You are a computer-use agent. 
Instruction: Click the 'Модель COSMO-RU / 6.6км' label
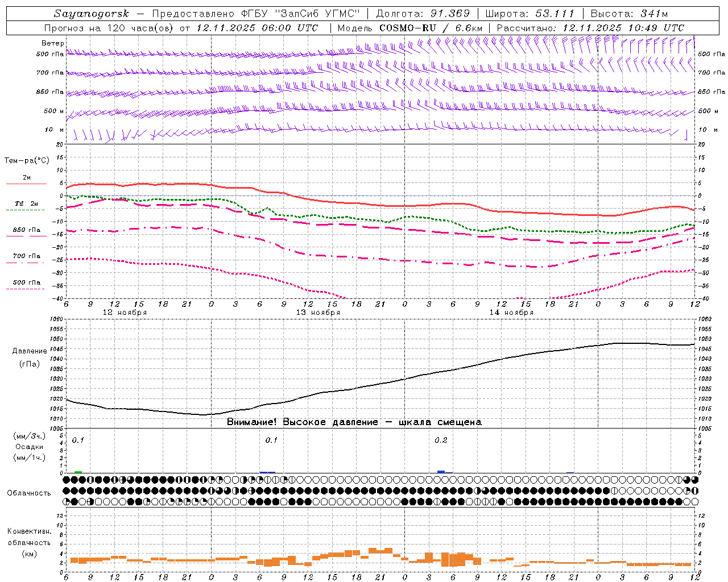(x=409, y=28)
